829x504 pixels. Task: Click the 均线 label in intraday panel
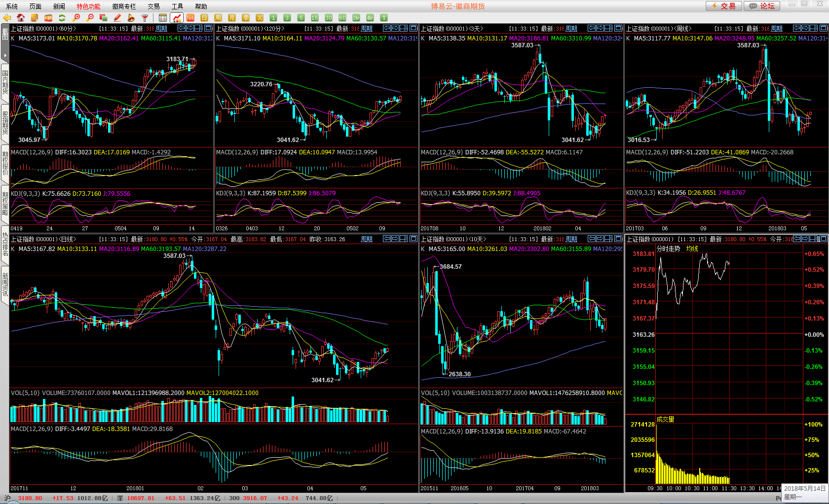pos(692,249)
